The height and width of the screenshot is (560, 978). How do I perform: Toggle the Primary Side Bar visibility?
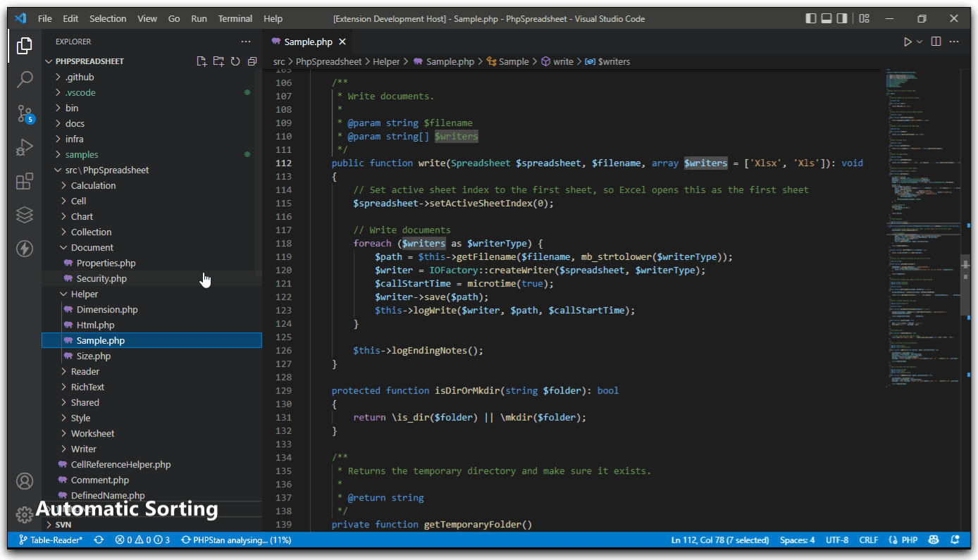(x=811, y=19)
